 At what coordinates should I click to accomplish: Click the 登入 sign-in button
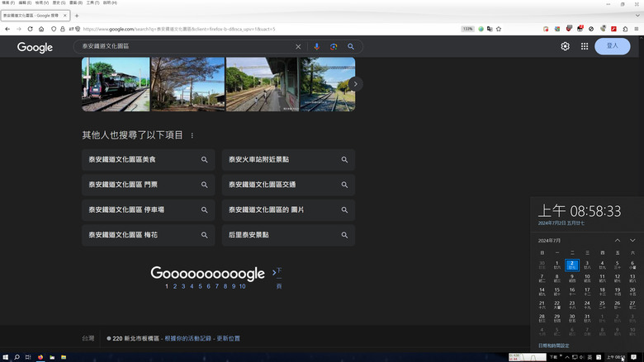(x=613, y=46)
